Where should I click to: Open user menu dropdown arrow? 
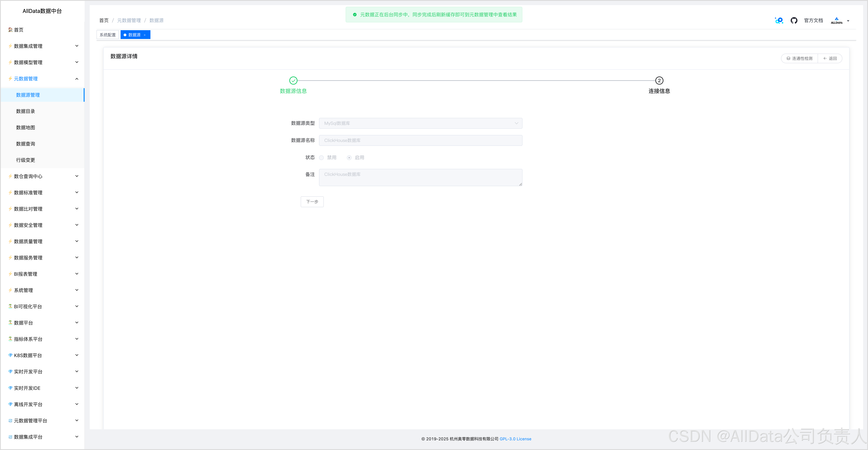pyautogui.click(x=848, y=21)
